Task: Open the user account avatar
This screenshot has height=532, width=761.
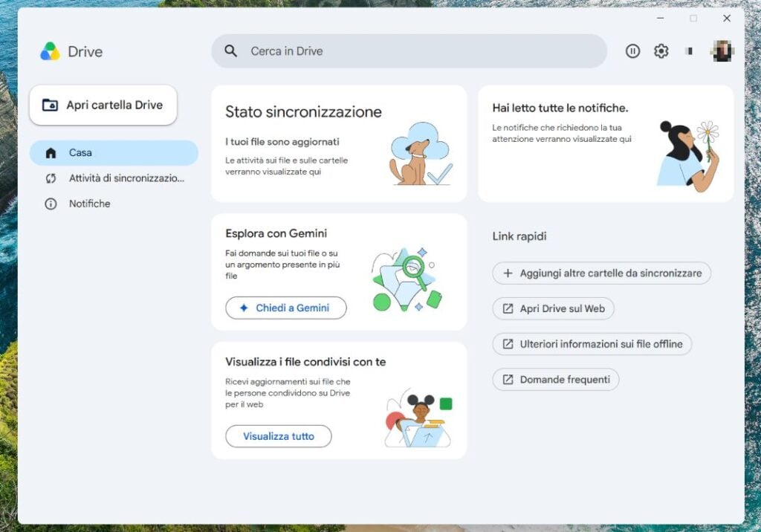Action: click(x=722, y=51)
